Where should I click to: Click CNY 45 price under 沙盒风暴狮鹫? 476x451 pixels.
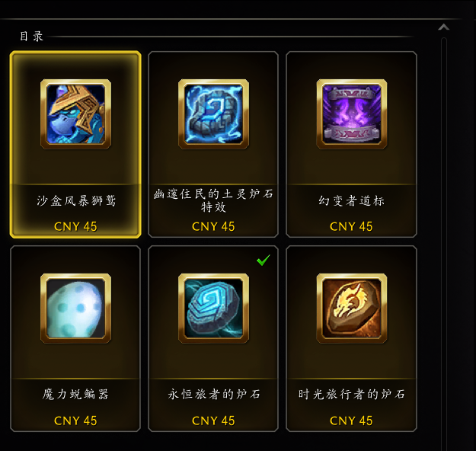tap(75, 226)
